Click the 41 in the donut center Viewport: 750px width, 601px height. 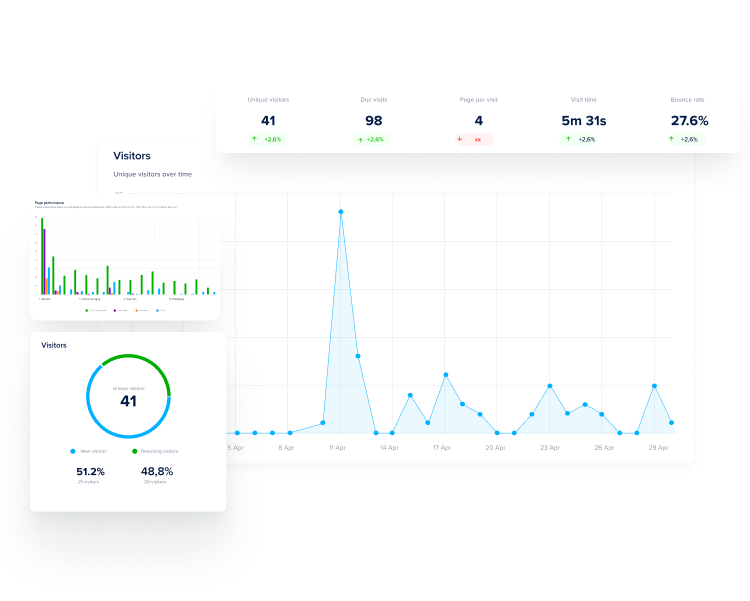128,401
